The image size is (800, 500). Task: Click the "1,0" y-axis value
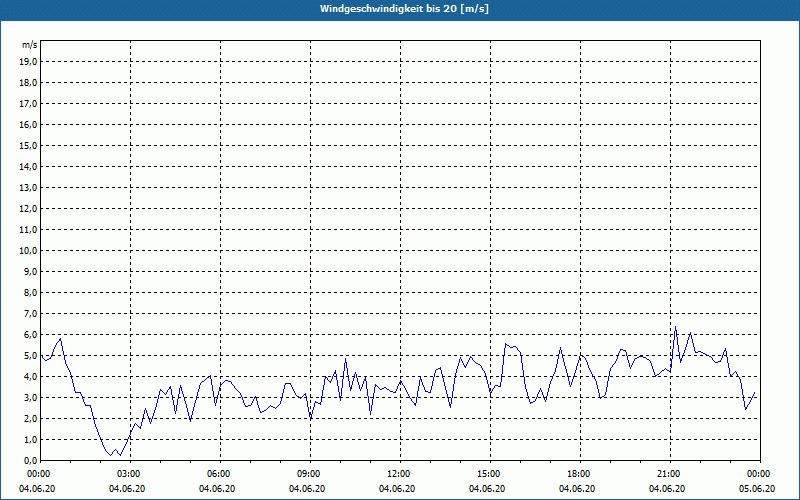pyautogui.click(x=31, y=439)
